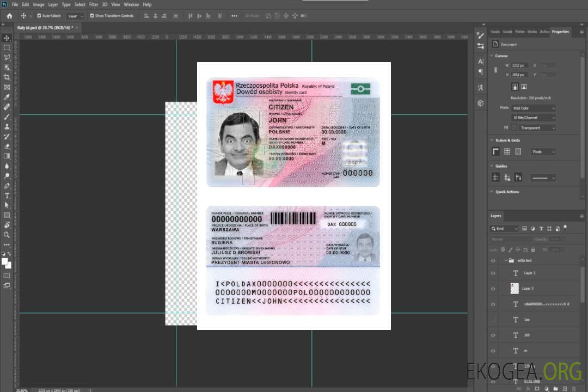Open the Fill 'Transparent' dropdown
Screen dimensions: 588x392
[x=537, y=128]
